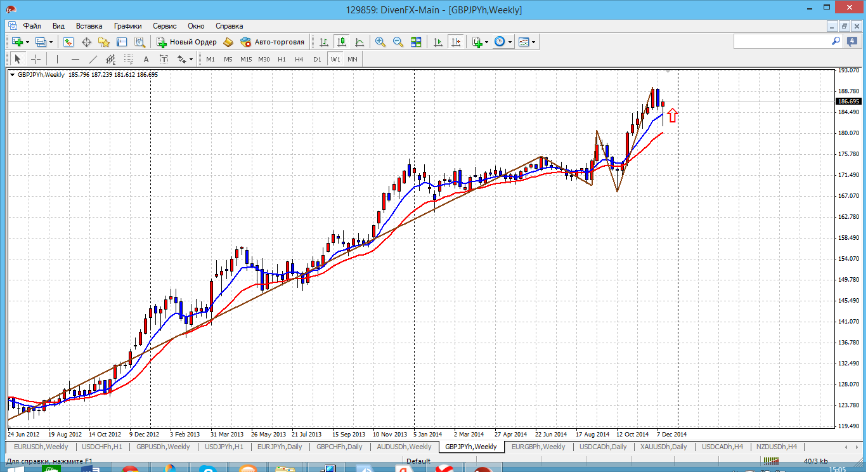Image resolution: width=868 pixels, height=472 pixels.
Task: Select the crosshair cursor tool
Action: tap(36, 59)
